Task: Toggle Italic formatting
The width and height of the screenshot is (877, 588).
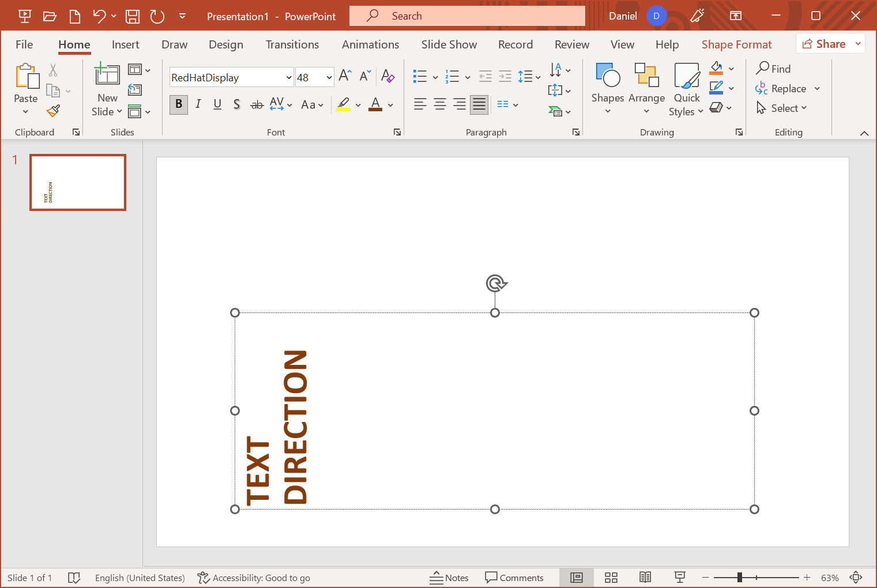Action: click(x=198, y=104)
